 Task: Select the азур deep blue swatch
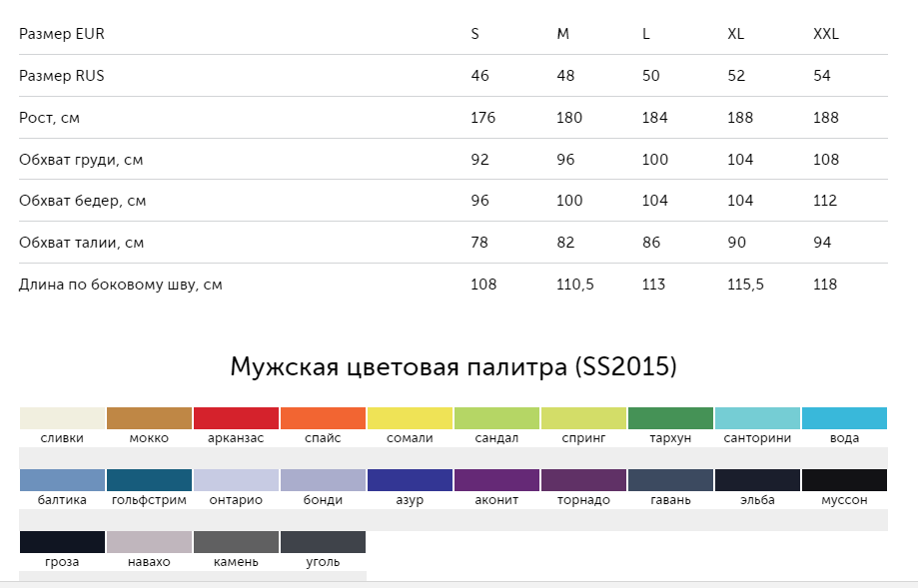click(x=410, y=480)
